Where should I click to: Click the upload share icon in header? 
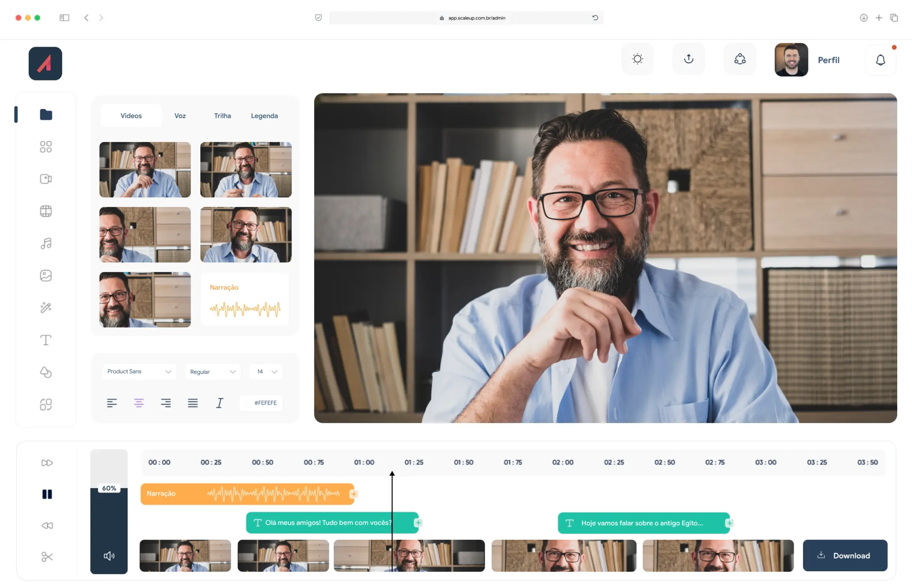point(689,59)
